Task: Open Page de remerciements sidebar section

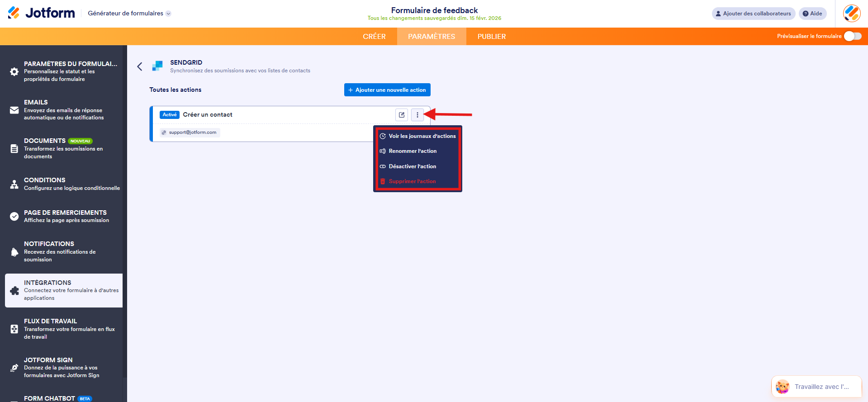Action: (64, 216)
